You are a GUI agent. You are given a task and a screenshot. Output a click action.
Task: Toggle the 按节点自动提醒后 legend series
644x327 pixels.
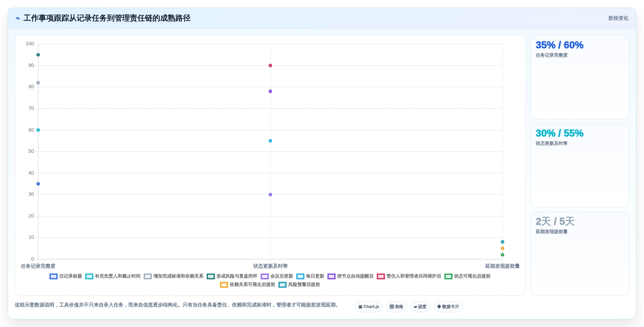point(350,276)
